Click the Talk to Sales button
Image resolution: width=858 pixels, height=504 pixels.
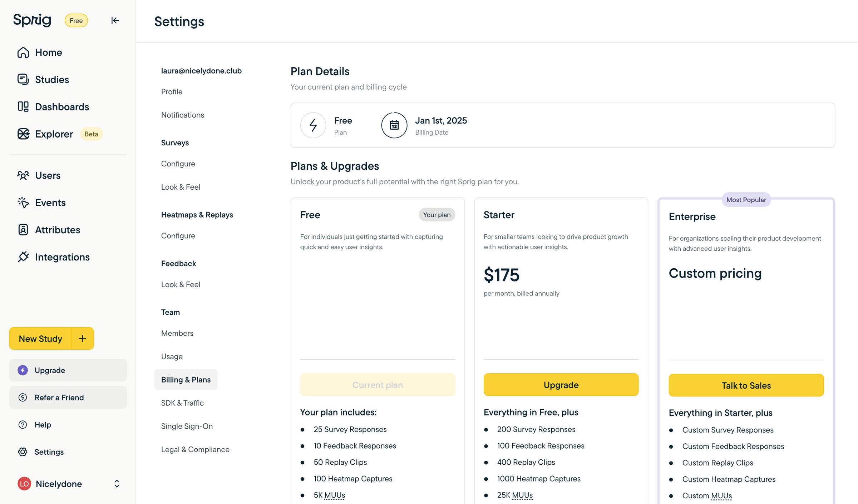tap(746, 385)
